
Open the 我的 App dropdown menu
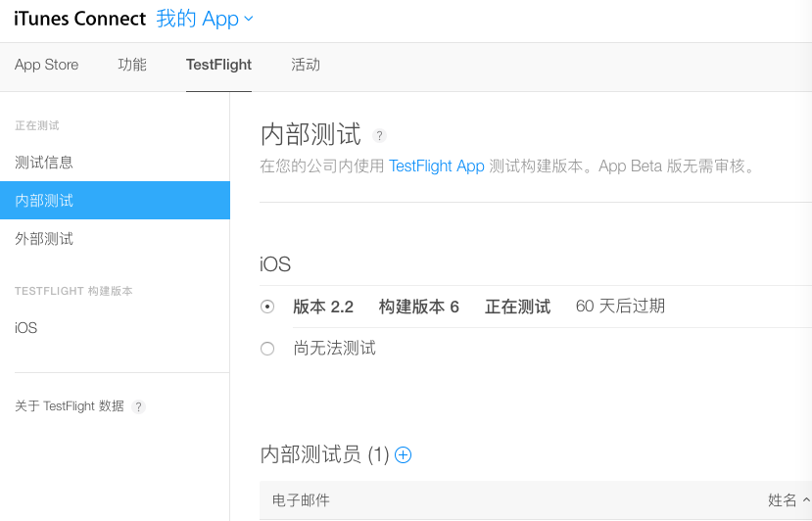click(205, 19)
